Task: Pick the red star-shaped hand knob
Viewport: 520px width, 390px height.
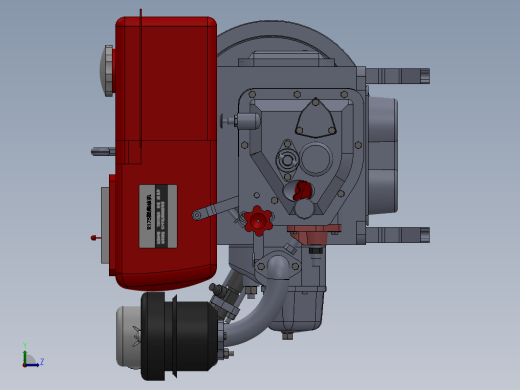Action: tap(258, 220)
